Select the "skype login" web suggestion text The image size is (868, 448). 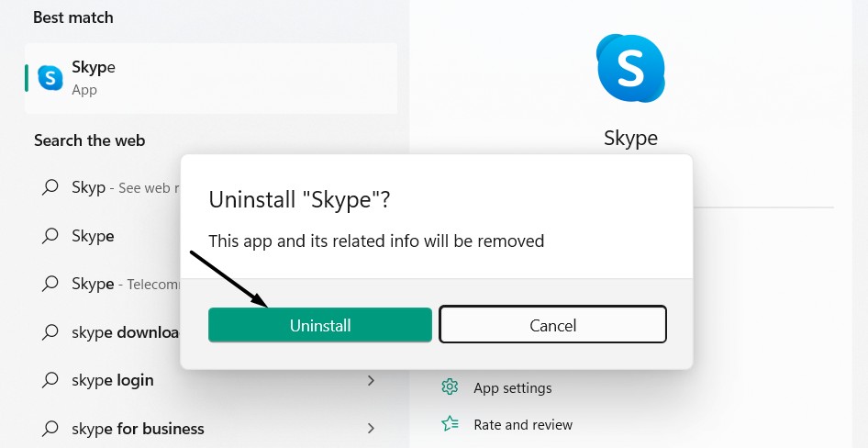tap(113, 380)
